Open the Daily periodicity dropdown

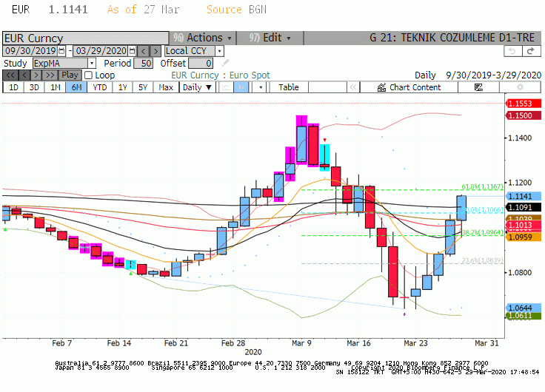[x=197, y=87]
